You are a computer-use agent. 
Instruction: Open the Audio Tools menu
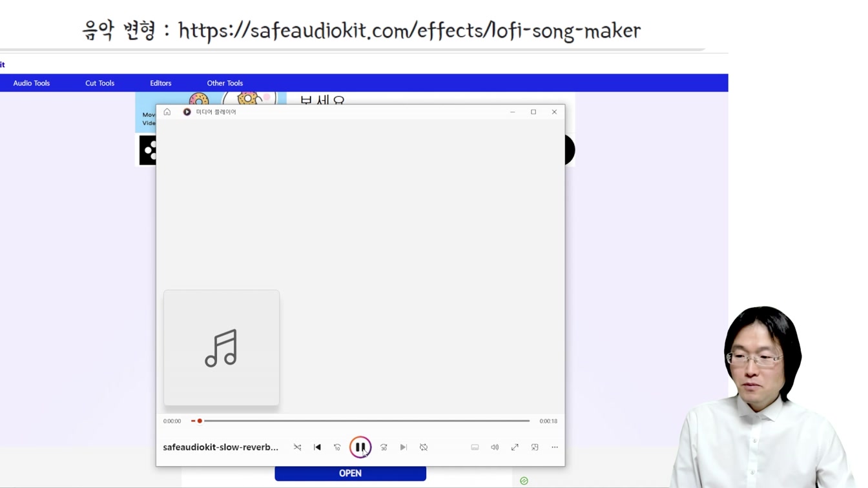[x=32, y=83]
